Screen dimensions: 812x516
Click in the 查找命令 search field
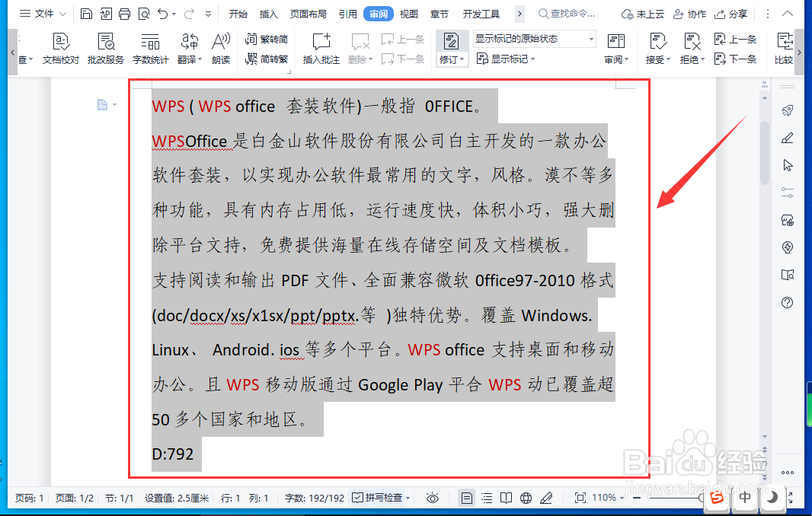[x=567, y=14]
